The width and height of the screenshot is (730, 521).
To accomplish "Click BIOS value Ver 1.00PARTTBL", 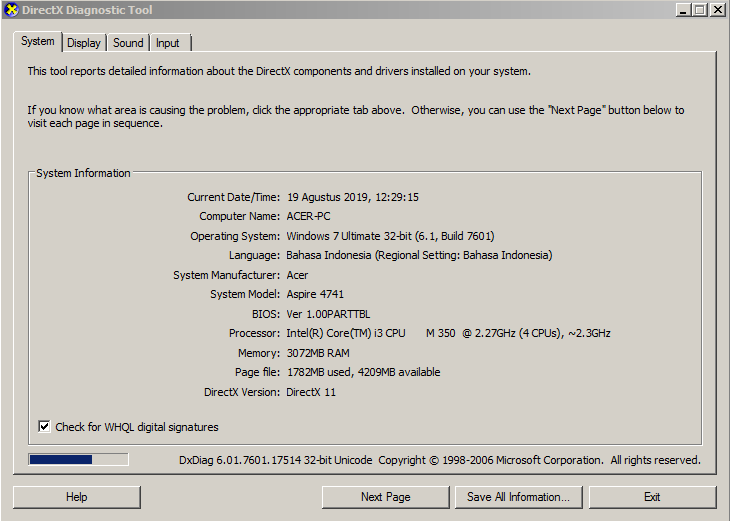I will pos(328,314).
